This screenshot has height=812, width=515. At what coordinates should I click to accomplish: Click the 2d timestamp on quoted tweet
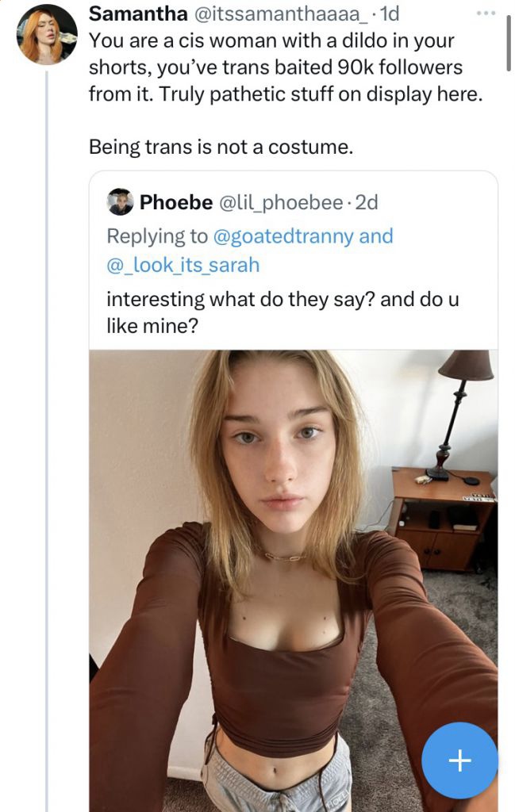click(367, 202)
